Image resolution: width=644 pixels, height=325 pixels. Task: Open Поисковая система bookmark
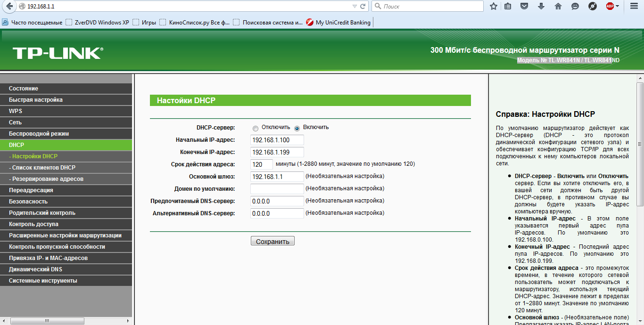click(268, 22)
